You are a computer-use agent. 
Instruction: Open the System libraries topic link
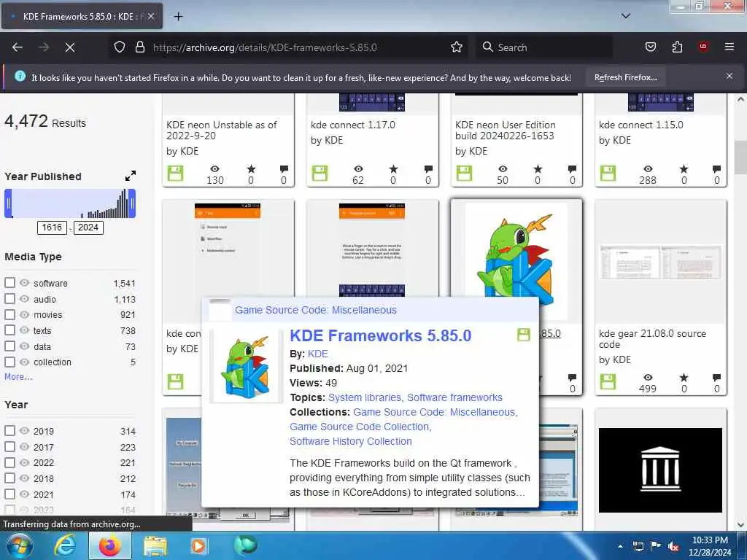[365, 397]
